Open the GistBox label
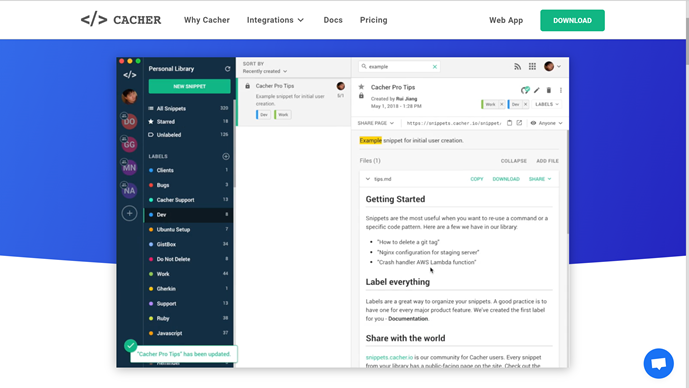Image resolution: width=689 pixels, height=388 pixels. [189, 244]
